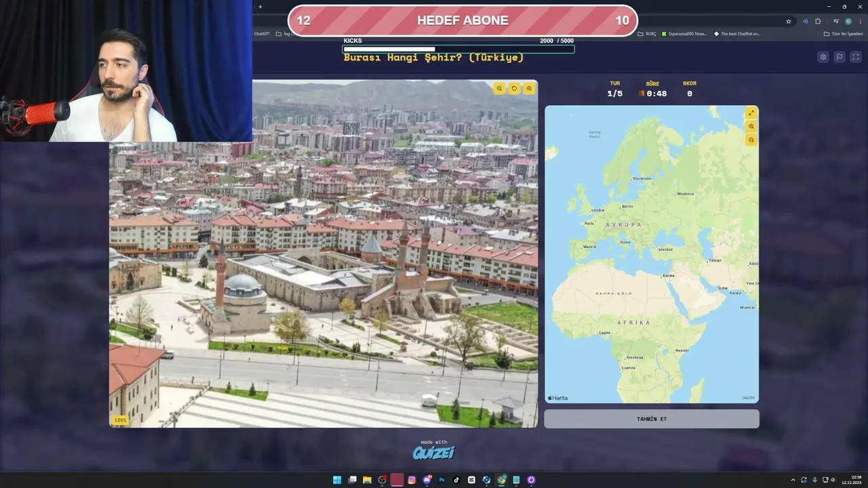The height and width of the screenshot is (488, 868).
Task: Open CapCut from the taskbar
Action: coord(471,480)
